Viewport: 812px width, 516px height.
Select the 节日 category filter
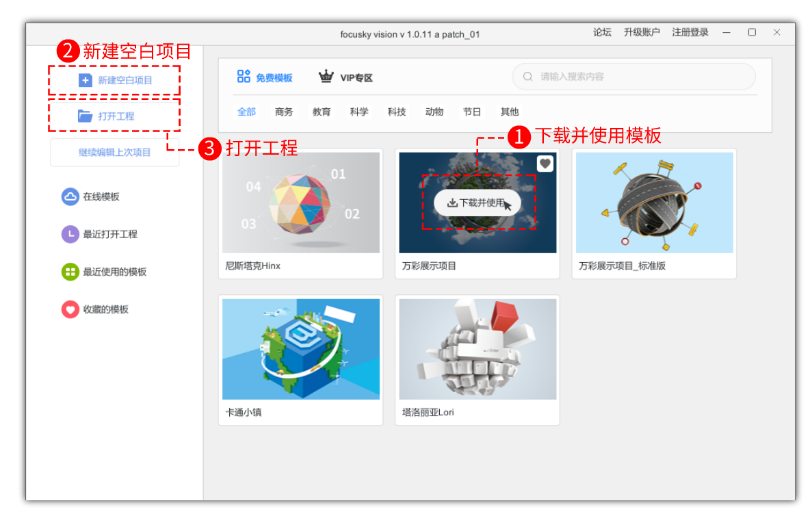tap(472, 112)
